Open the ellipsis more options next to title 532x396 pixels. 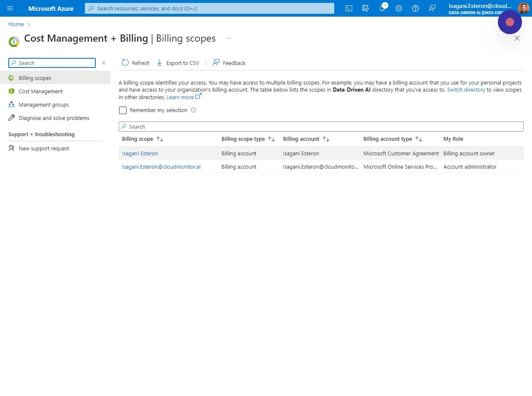(x=229, y=38)
